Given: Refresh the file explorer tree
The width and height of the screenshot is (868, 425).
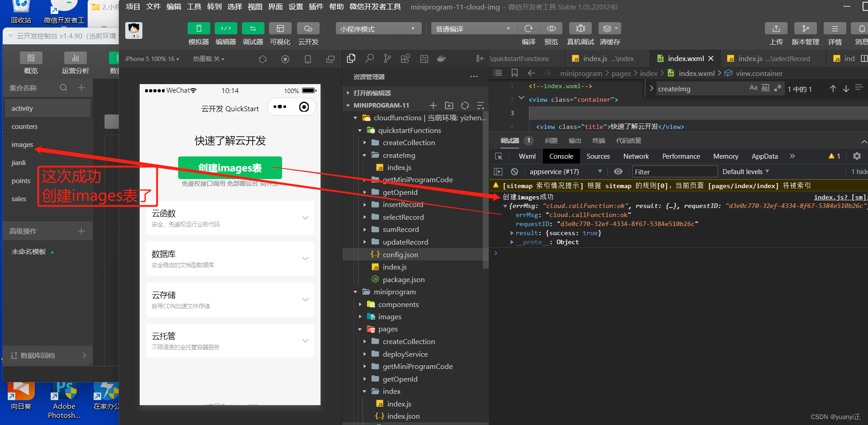Looking at the screenshot, I should [x=465, y=105].
